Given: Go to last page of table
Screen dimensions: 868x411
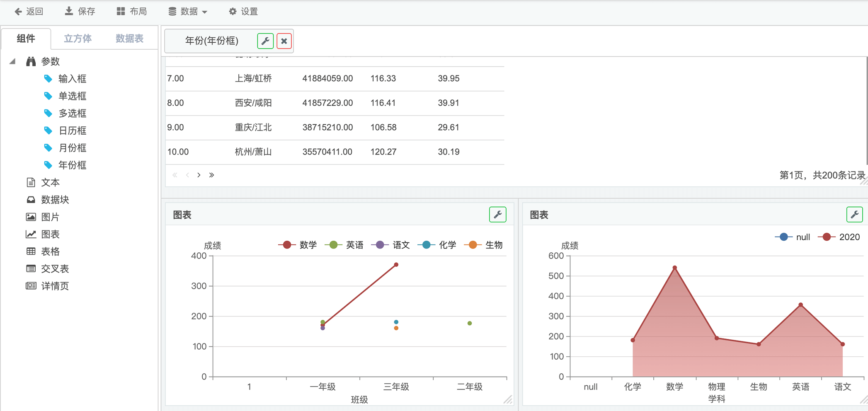Looking at the screenshot, I should point(211,175).
